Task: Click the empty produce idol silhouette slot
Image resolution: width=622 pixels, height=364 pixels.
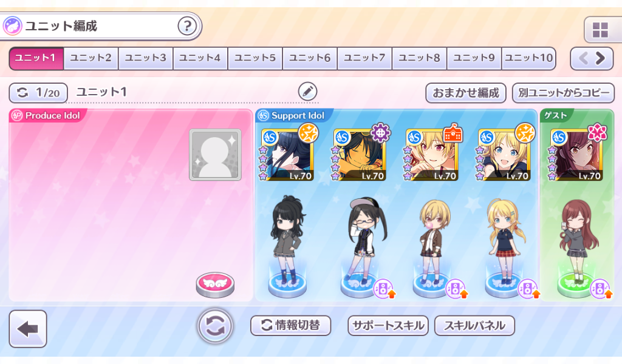Action: pos(215,155)
